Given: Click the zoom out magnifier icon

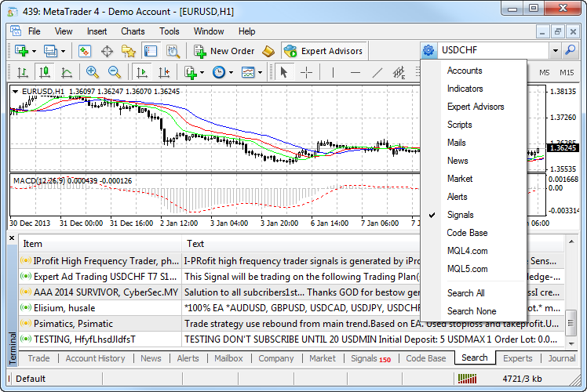Looking at the screenshot, I should (115, 73).
